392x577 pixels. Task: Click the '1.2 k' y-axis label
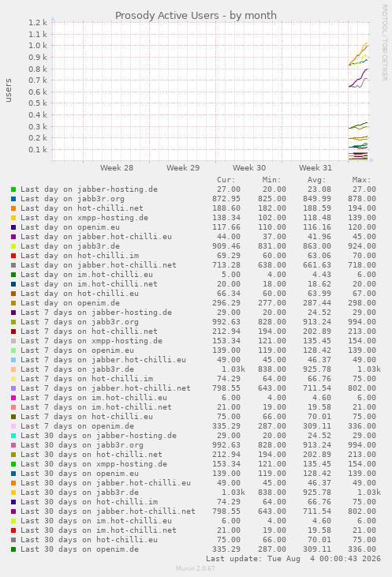coord(38,23)
